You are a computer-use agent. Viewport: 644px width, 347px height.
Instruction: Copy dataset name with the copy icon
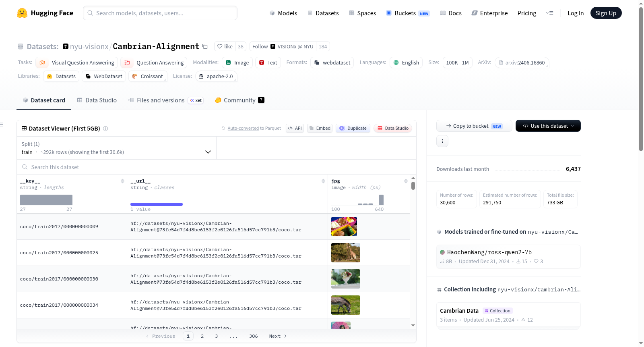[205, 47]
